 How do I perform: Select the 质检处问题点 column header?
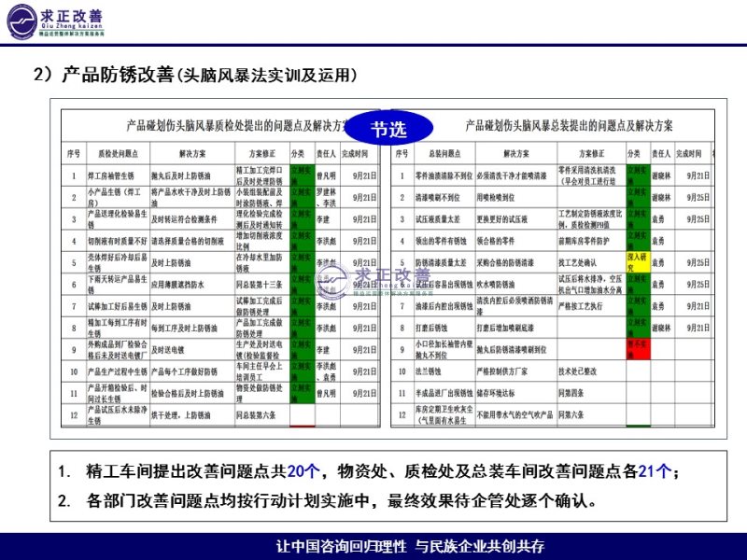[x=118, y=152]
